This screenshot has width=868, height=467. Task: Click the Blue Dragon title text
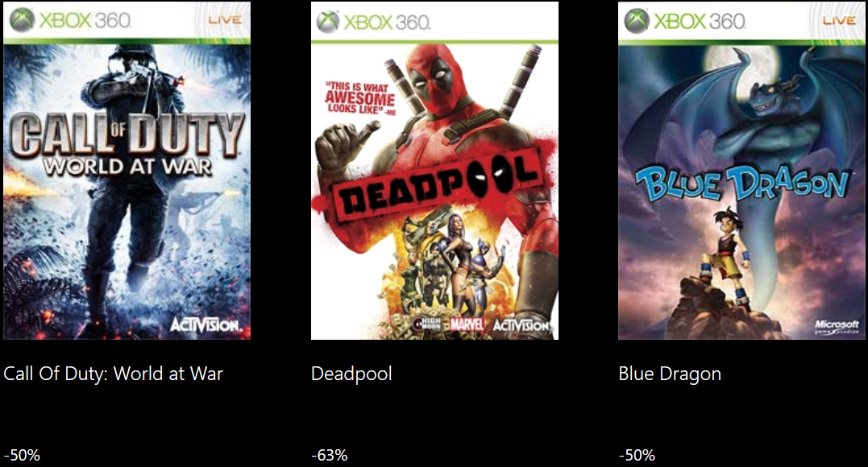pos(670,374)
